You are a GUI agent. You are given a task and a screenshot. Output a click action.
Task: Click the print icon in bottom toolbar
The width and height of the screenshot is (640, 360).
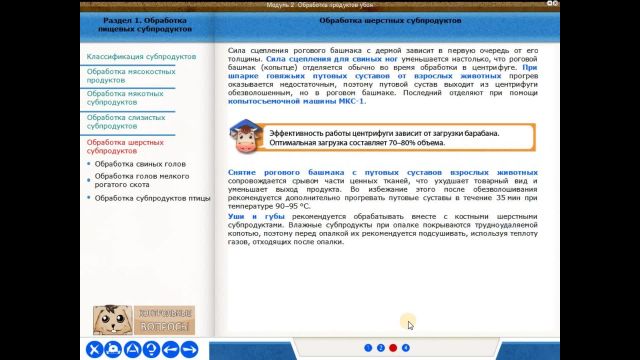click(113, 349)
